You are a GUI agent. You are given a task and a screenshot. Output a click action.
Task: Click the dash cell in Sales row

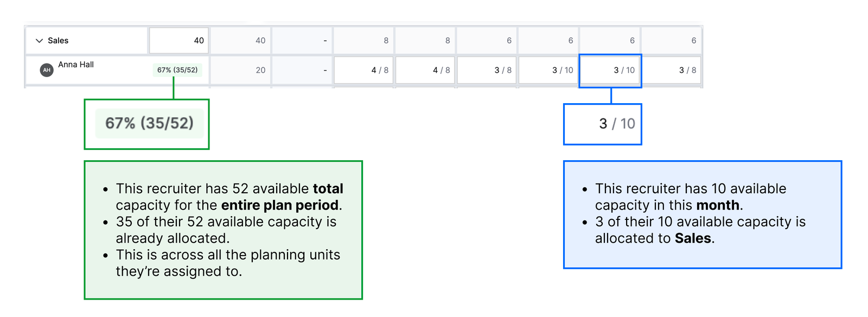click(302, 41)
